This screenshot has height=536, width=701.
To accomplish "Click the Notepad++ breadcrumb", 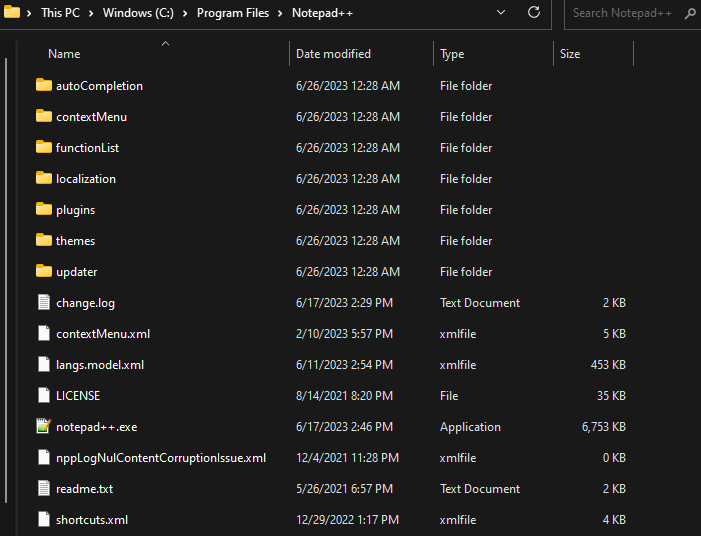I will pos(322,13).
